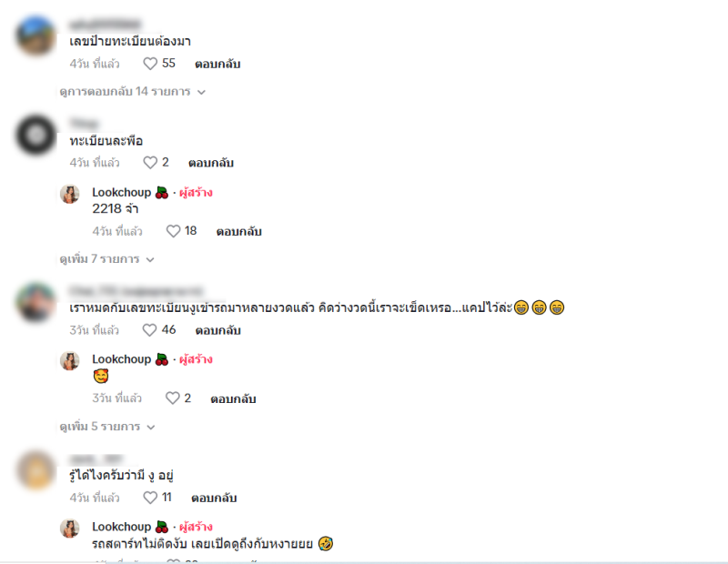Open Lookchoup's name above the emoji-only reply
The width and height of the screenshot is (728, 564).
[x=122, y=359]
